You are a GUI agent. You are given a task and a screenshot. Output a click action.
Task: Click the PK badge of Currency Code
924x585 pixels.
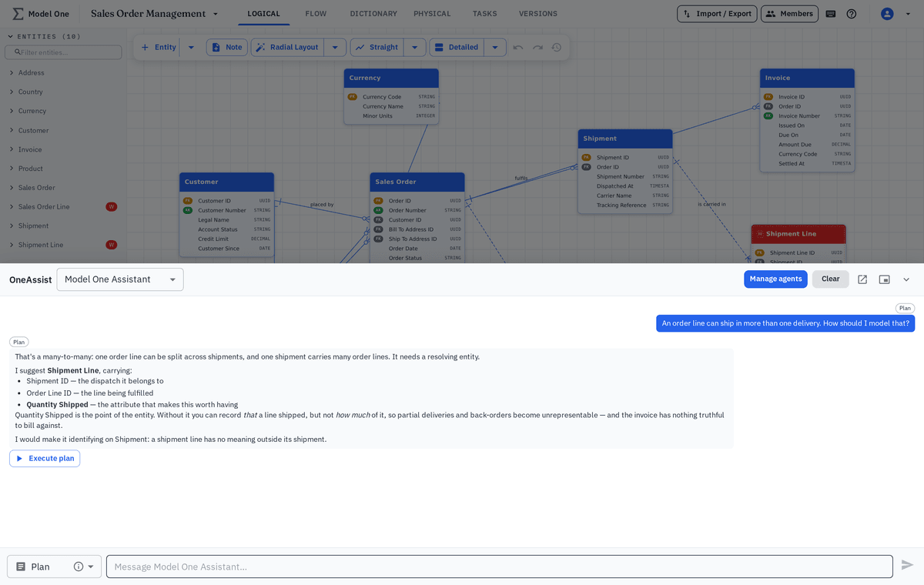(x=352, y=97)
